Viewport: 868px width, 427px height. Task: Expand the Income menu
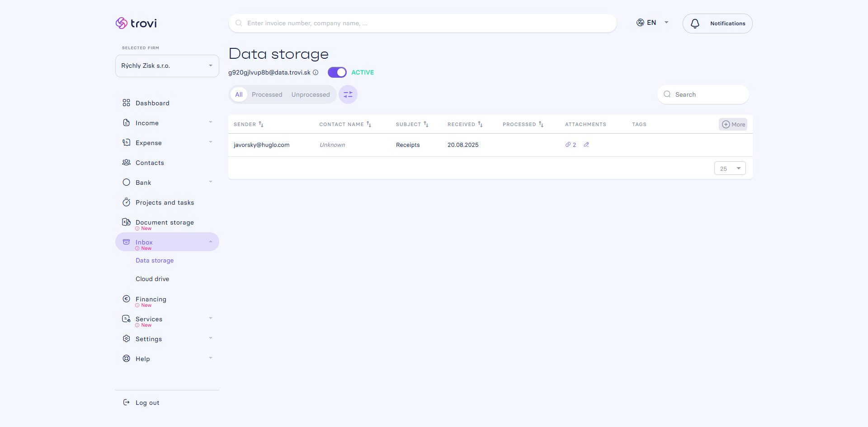tap(211, 122)
